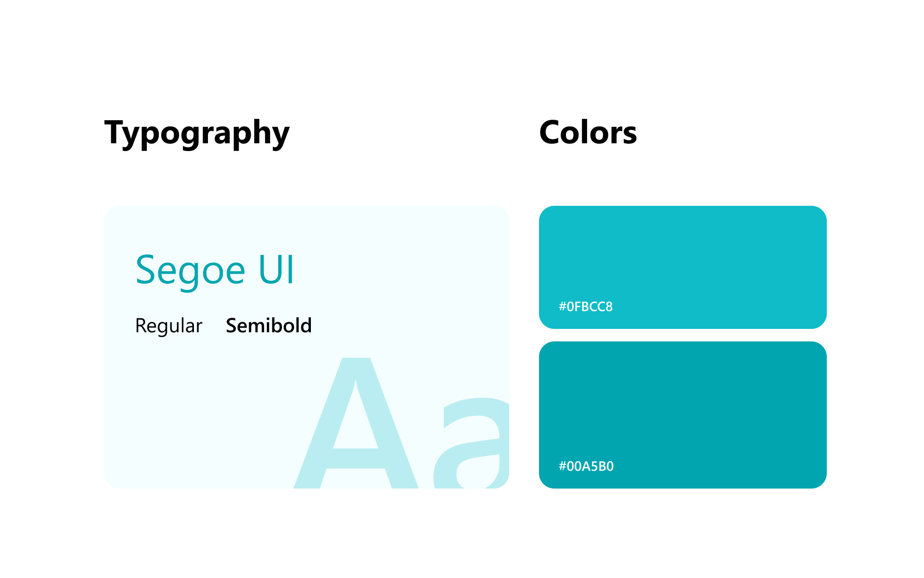The height and width of the screenshot is (578, 924).
Task: Click the hash symbol before 00A5B0
Action: coord(562,466)
